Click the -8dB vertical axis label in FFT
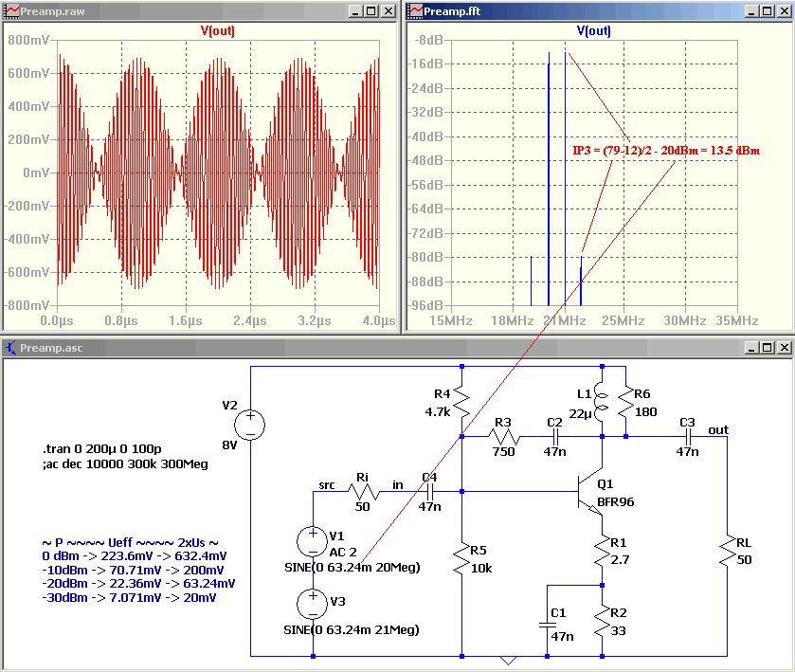The height and width of the screenshot is (672, 795). tap(429, 40)
